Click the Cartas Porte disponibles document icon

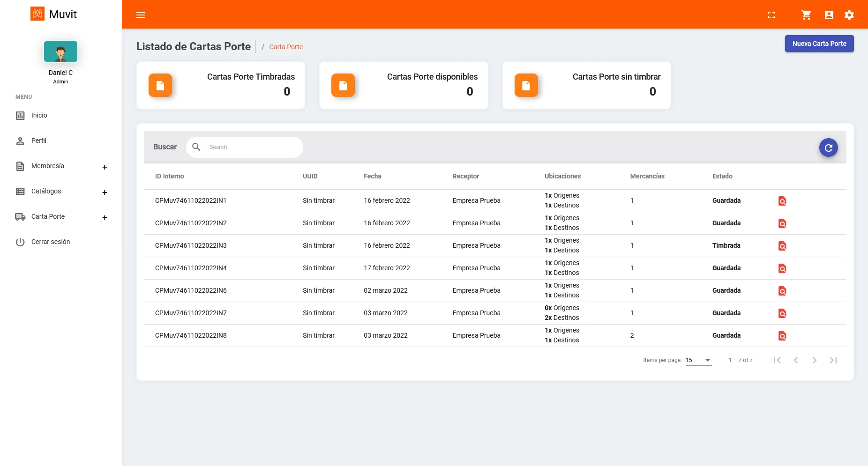point(343,85)
